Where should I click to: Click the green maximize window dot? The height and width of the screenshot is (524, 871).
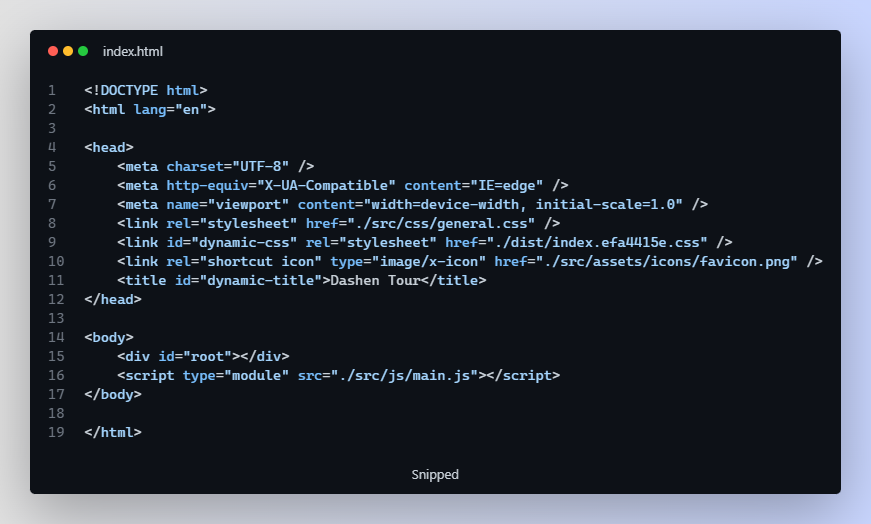[83, 51]
